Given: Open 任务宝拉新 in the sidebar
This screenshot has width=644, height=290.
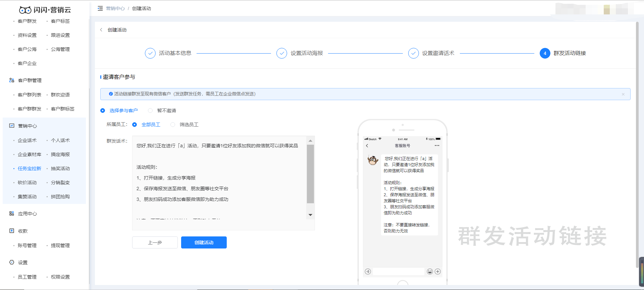Looking at the screenshot, I should point(30,168).
